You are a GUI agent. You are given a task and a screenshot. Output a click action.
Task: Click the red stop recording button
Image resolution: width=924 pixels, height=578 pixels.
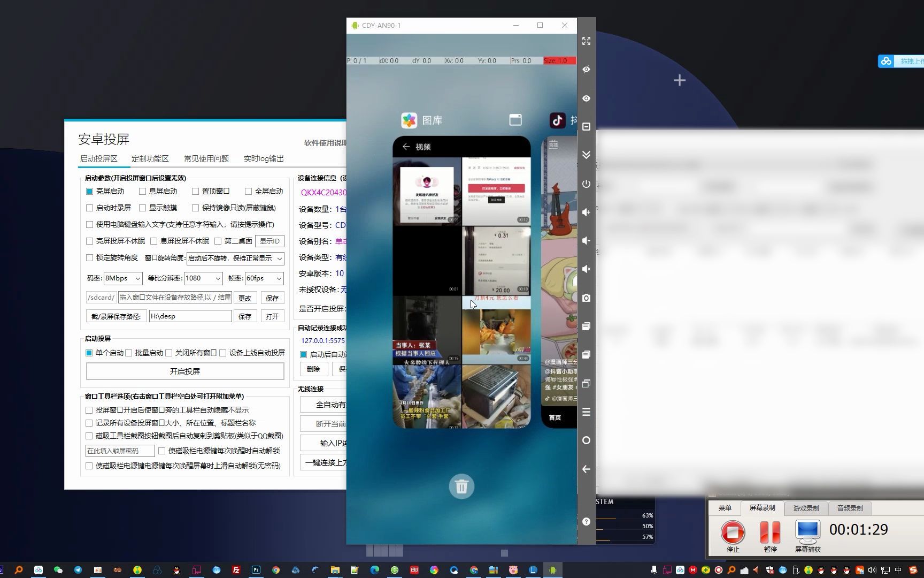[733, 533]
